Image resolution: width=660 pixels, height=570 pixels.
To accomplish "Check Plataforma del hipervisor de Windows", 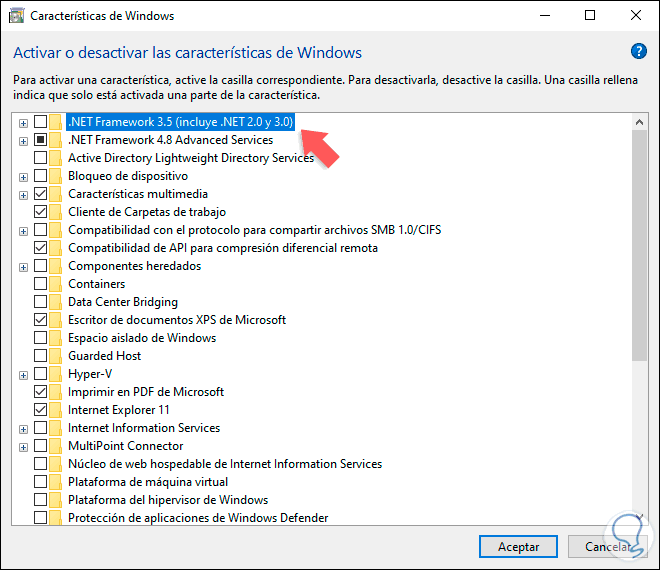I will pyautogui.click(x=40, y=500).
